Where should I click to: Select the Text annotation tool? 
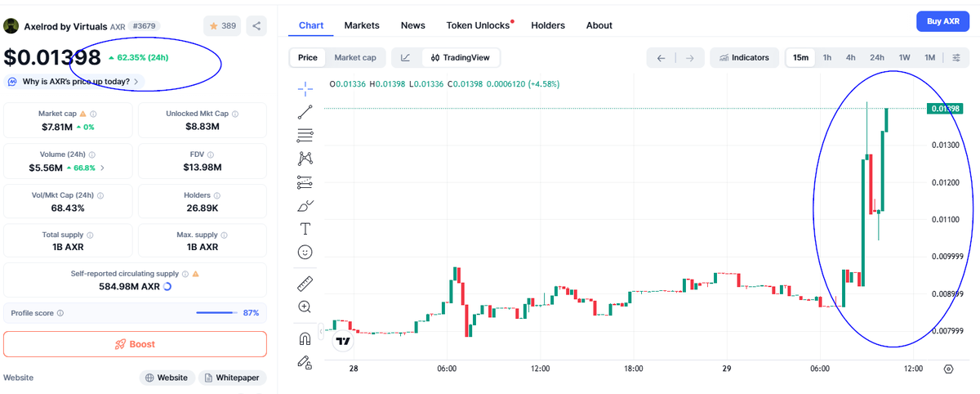[305, 229]
